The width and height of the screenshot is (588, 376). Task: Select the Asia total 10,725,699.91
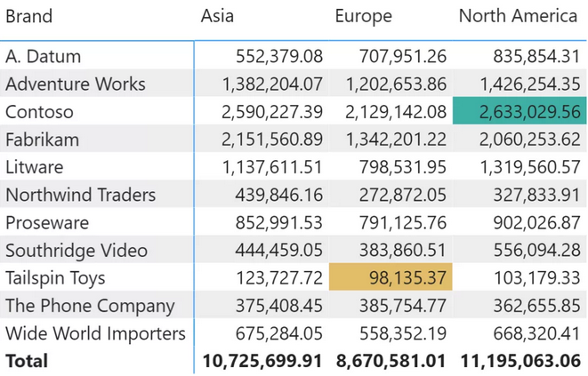pyautogui.click(x=262, y=362)
